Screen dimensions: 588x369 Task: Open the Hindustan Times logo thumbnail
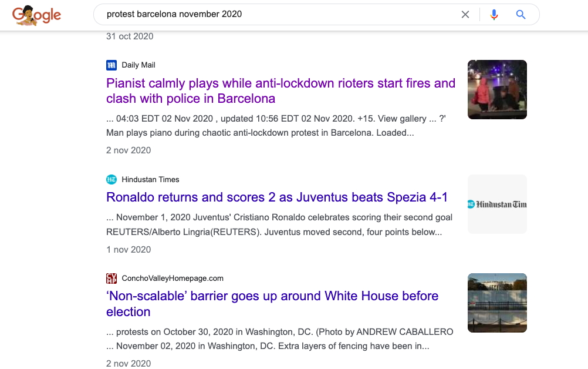(x=497, y=204)
